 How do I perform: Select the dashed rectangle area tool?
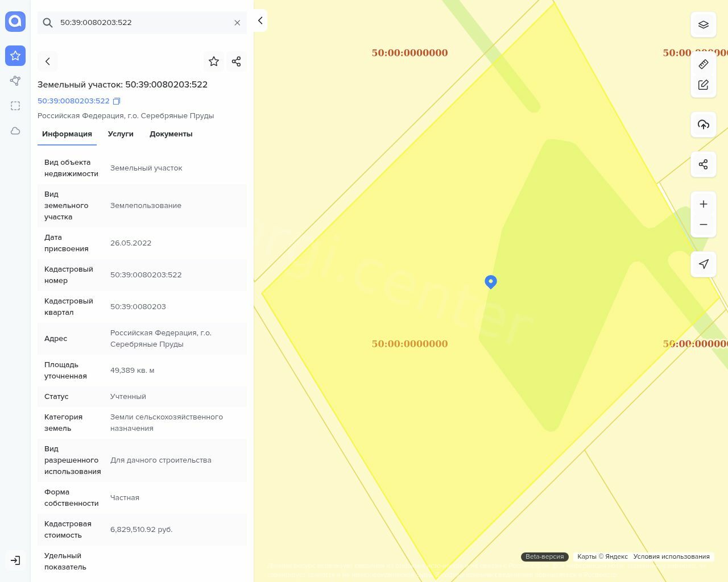pos(15,106)
